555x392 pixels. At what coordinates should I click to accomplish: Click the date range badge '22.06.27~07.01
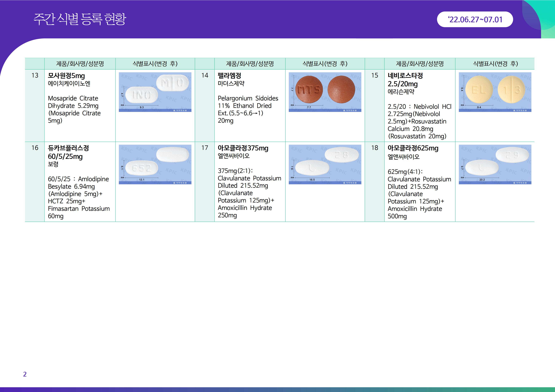[x=475, y=20]
